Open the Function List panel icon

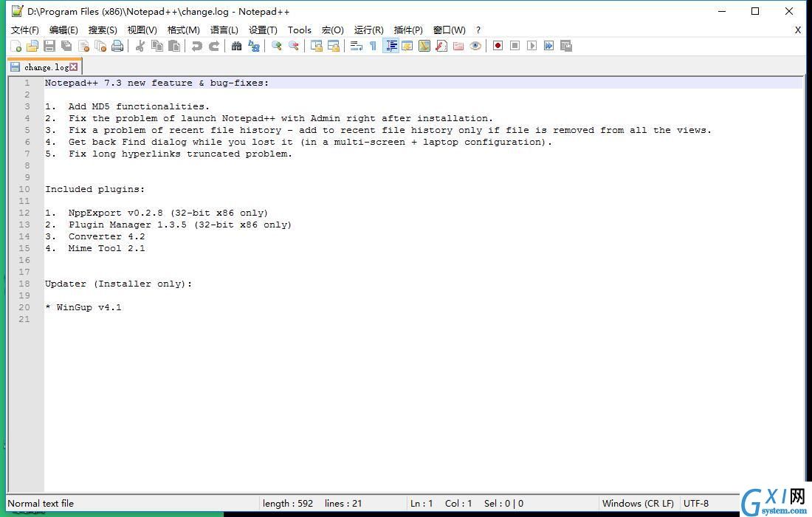441,46
